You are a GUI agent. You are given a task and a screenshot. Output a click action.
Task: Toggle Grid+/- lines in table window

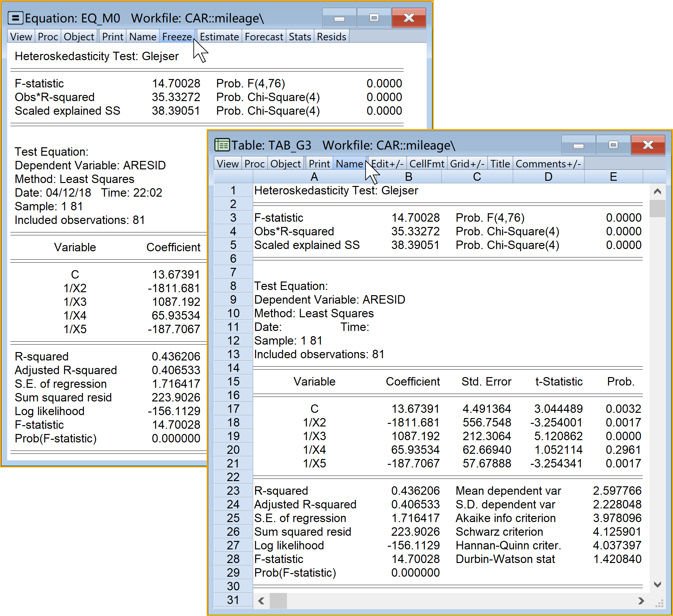pos(467,164)
